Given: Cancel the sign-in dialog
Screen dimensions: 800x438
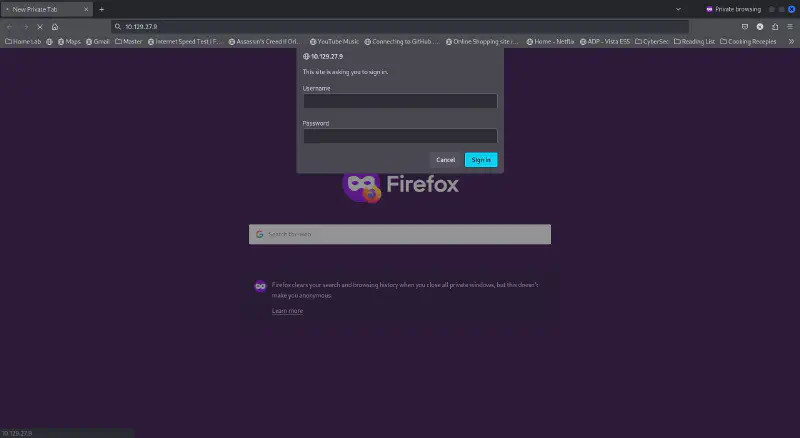Looking at the screenshot, I should click(x=445, y=160).
